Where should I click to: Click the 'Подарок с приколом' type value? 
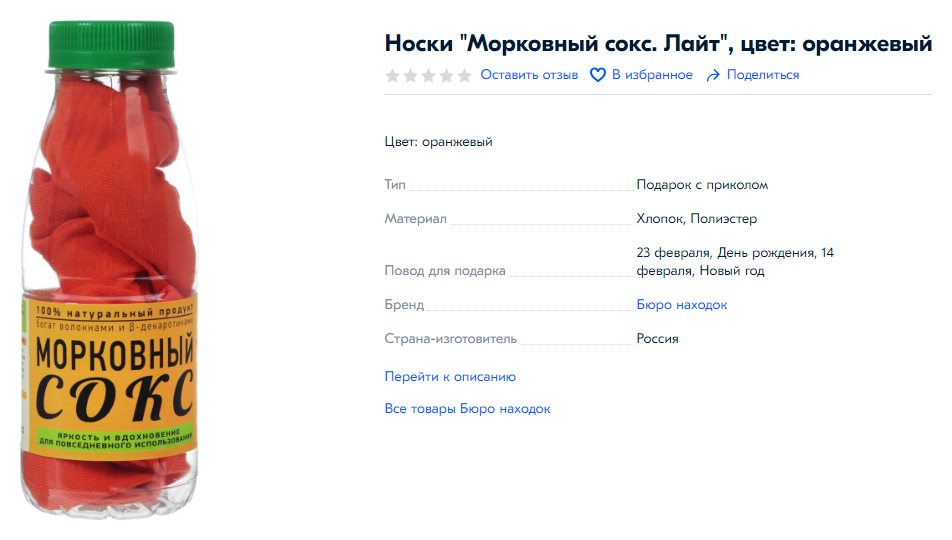(x=702, y=185)
